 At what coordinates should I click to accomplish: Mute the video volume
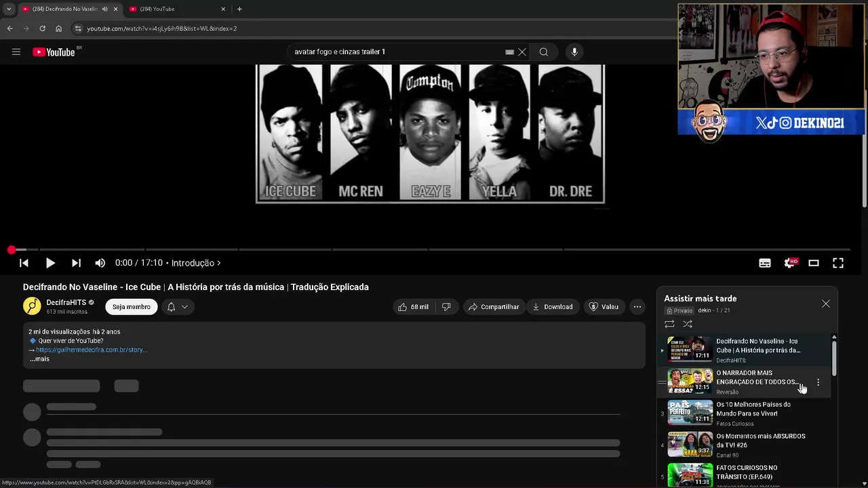tap(100, 263)
